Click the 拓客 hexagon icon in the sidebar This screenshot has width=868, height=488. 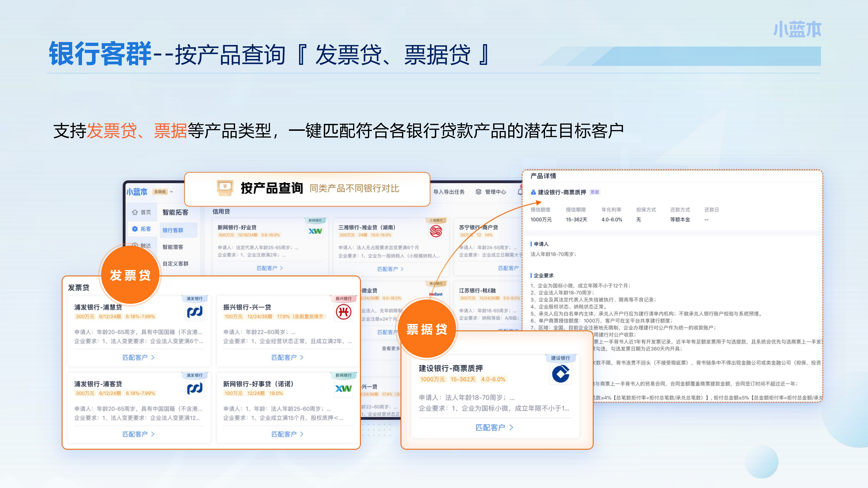click(135, 229)
